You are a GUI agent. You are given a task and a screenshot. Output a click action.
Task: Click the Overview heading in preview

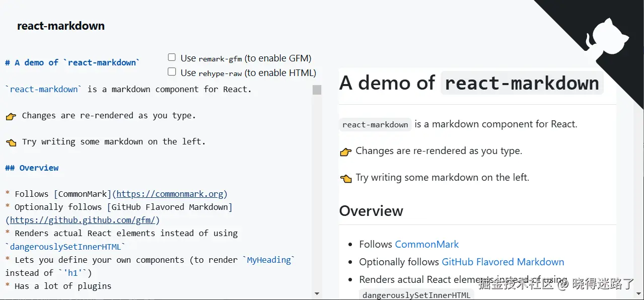[x=371, y=211]
